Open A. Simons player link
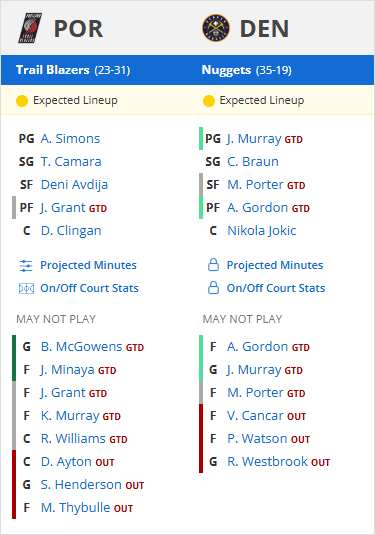 coord(70,139)
